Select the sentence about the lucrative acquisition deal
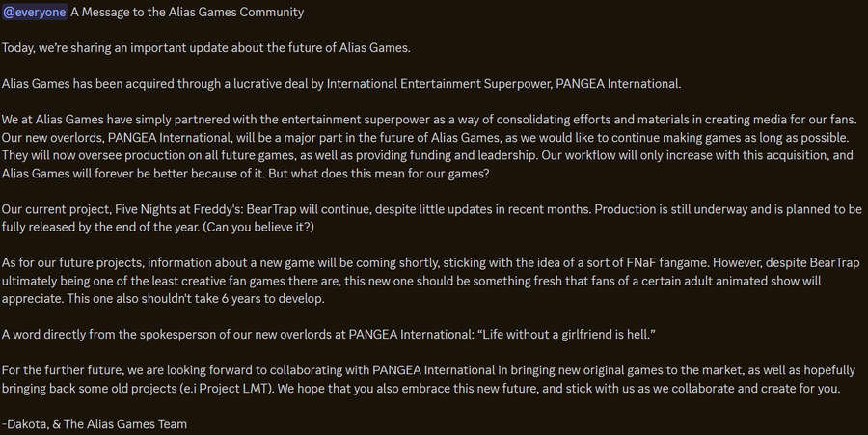 pyautogui.click(x=341, y=84)
